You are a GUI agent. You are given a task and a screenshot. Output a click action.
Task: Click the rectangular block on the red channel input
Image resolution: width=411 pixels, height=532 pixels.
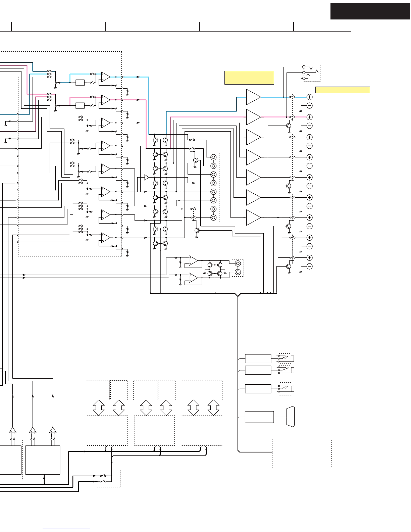pos(80,105)
